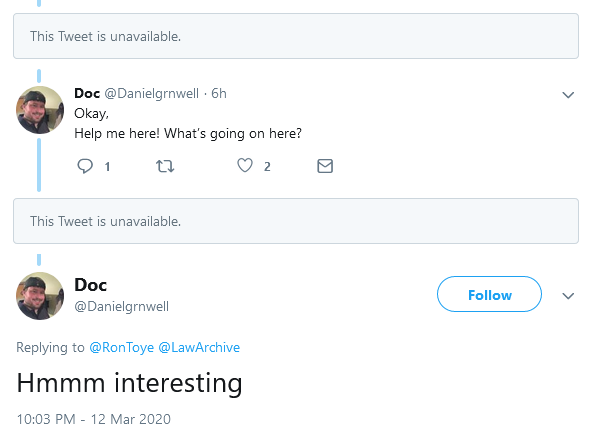Follow the Doc account
Image resolution: width=591 pixels, height=435 pixels.
pyautogui.click(x=489, y=294)
